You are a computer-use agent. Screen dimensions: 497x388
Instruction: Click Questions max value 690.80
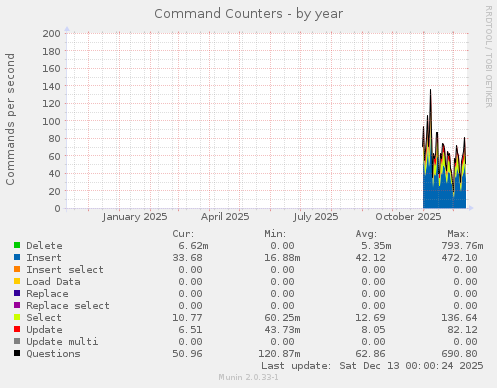click(459, 354)
